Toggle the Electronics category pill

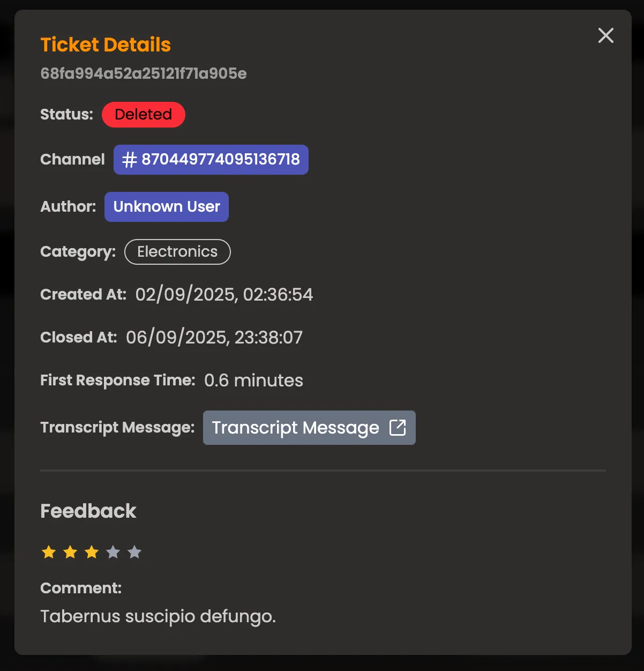click(x=177, y=251)
